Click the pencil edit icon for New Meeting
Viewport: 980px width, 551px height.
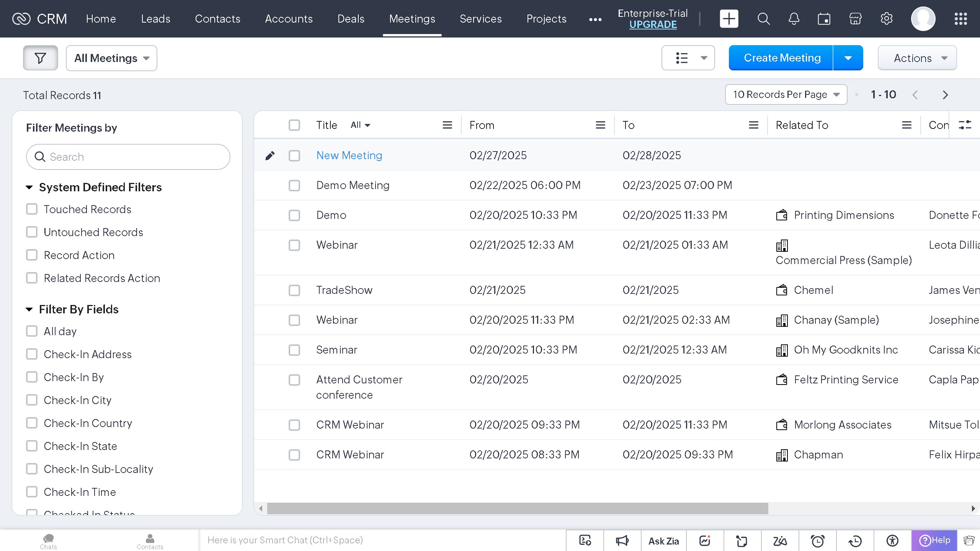pos(270,155)
